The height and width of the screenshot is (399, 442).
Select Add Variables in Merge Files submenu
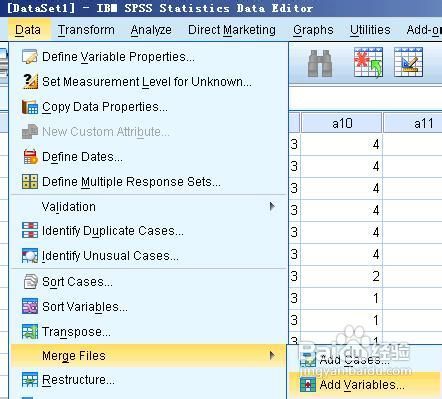click(365, 385)
